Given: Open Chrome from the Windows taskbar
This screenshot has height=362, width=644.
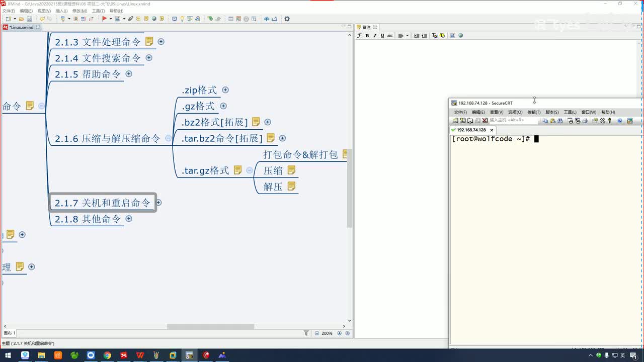Looking at the screenshot, I should click(107, 355).
